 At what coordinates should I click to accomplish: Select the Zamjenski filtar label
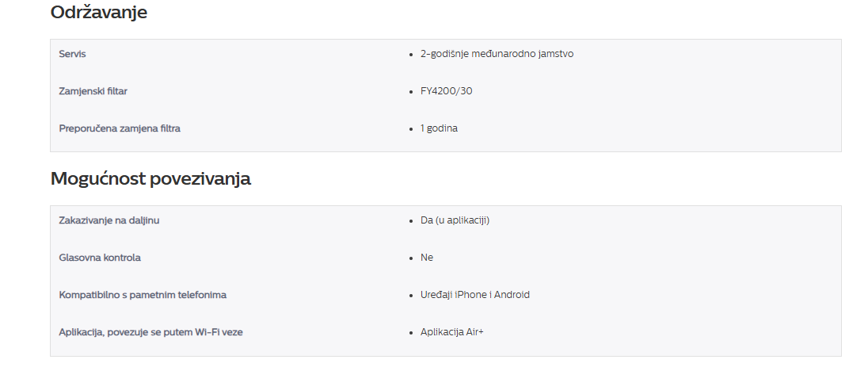pyautogui.click(x=93, y=91)
